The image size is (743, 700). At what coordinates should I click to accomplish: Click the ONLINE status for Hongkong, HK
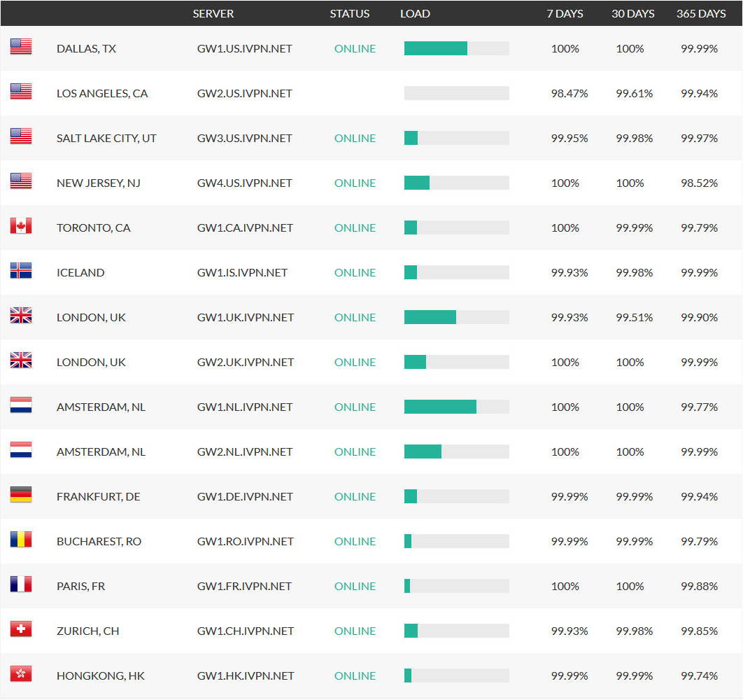[x=355, y=675]
